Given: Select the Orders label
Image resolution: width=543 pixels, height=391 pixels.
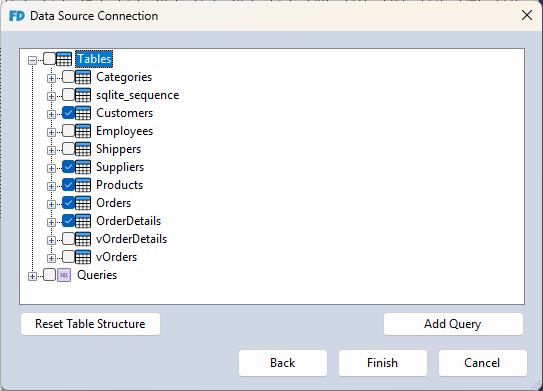Looking at the screenshot, I should [114, 203].
